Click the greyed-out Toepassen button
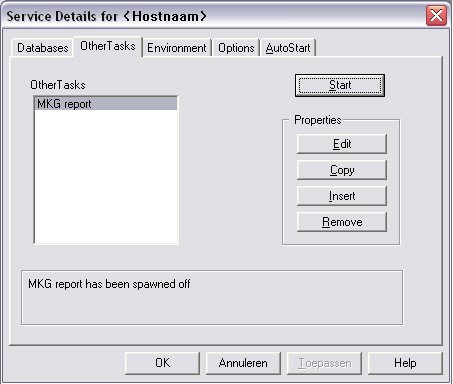453x384 pixels. click(x=324, y=363)
